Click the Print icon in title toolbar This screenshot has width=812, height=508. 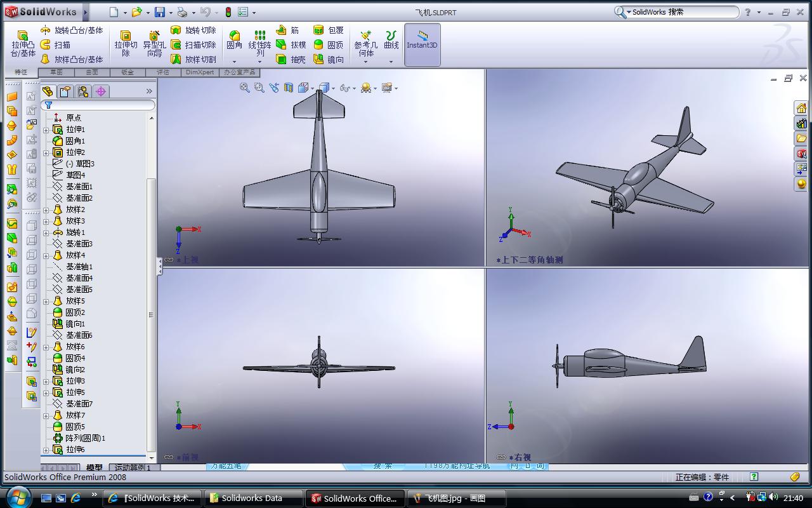[182, 12]
